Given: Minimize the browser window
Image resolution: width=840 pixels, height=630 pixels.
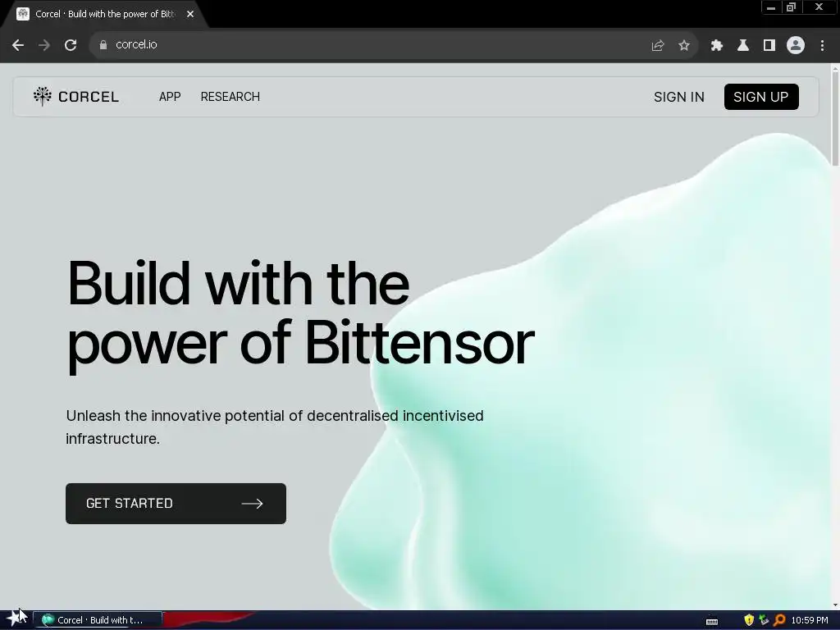Looking at the screenshot, I should [x=771, y=7].
